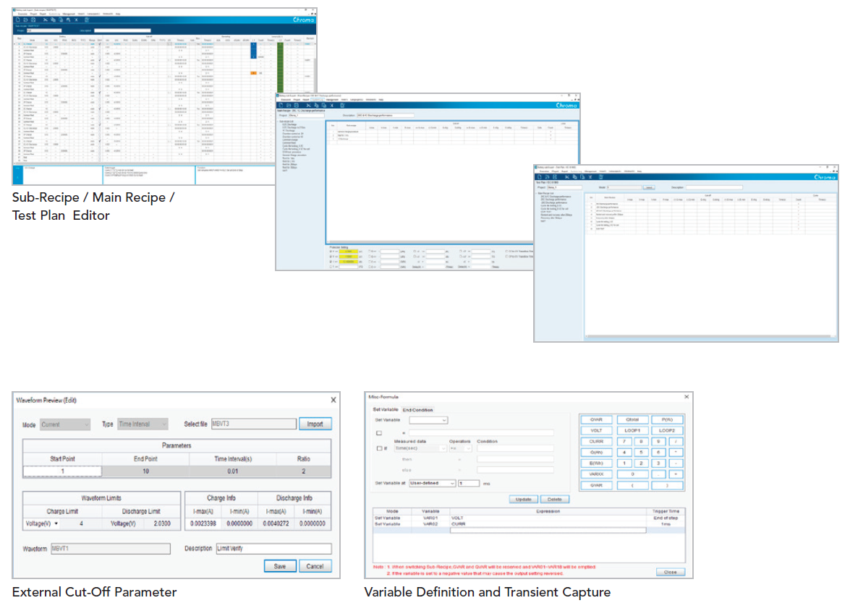The image size is (850, 616).
Task: Open the Set Variable dropdown in Misc-Formula
Action: 428,420
